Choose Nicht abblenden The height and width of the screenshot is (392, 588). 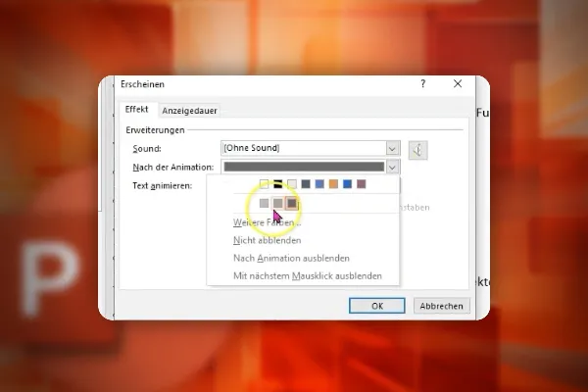[x=267, y=240]
